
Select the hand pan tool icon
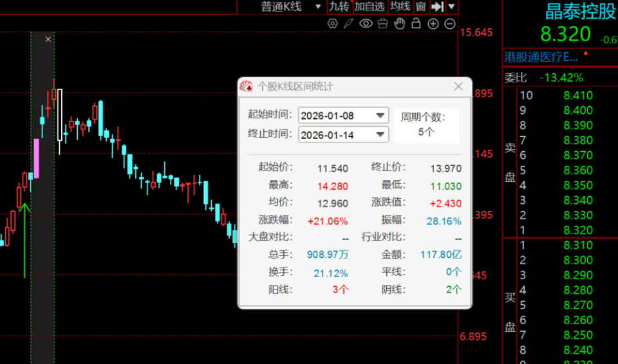click(399, 24)
